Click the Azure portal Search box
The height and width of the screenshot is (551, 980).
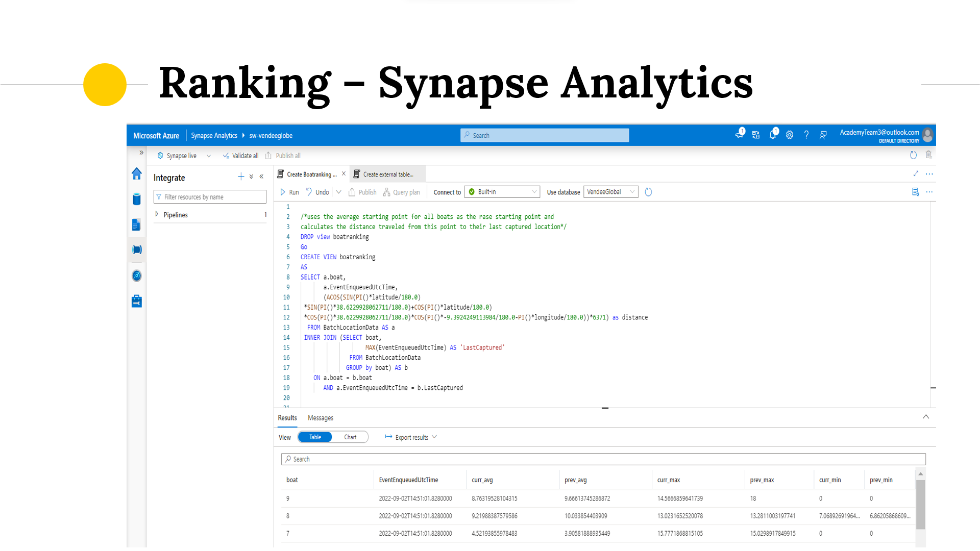545,135
